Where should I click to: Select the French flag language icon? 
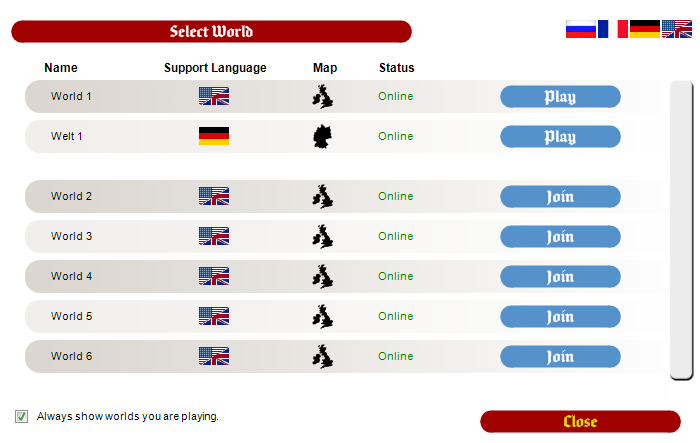(x=613, y=29)
